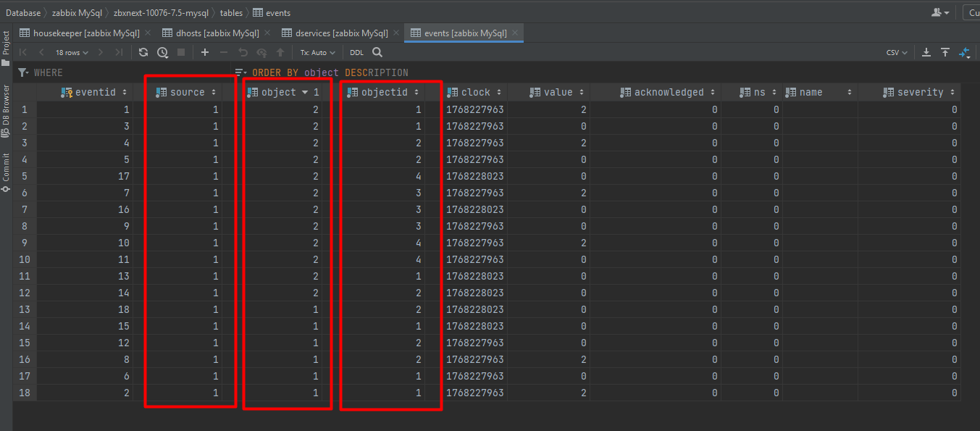Click the export data download icon
The image size is (980, 431).
coord(926,52)
